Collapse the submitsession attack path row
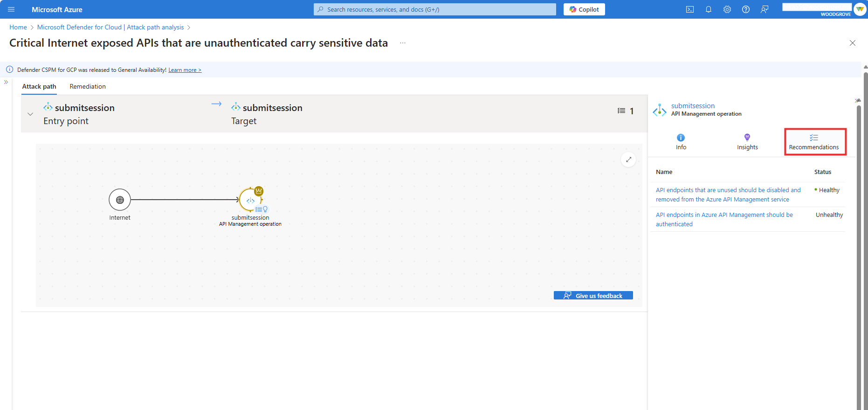Screen dimensions: 868x410 [x=30, y=114]
